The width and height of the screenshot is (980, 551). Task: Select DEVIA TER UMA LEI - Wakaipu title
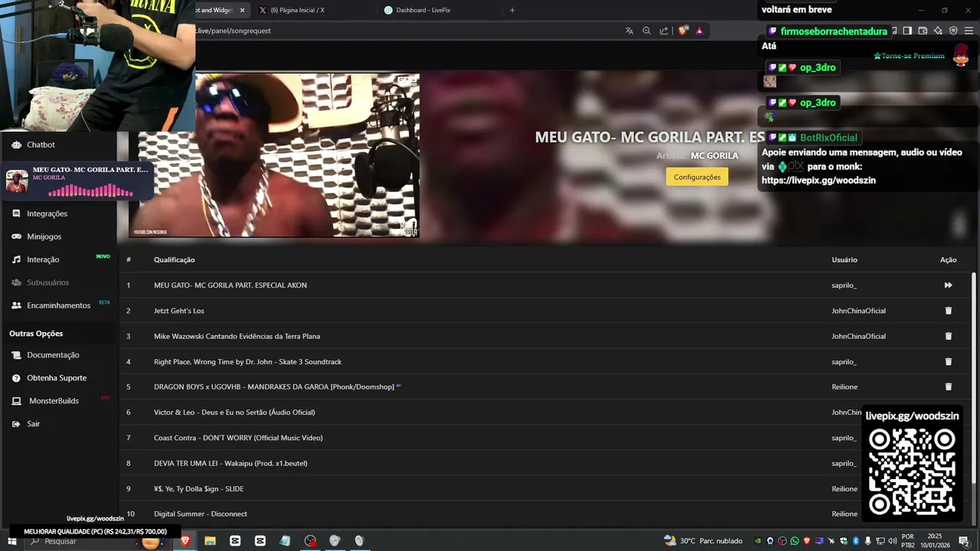coord(230,463)
